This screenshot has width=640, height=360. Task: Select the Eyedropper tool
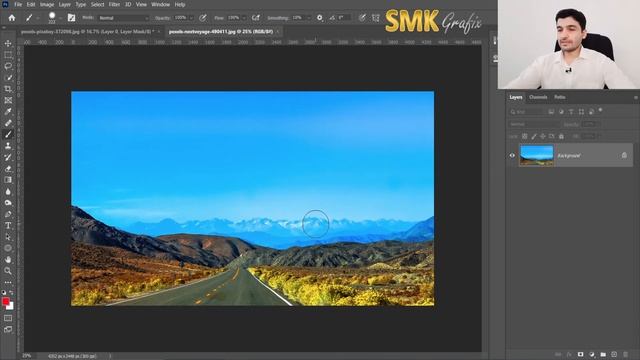point(8,111)
